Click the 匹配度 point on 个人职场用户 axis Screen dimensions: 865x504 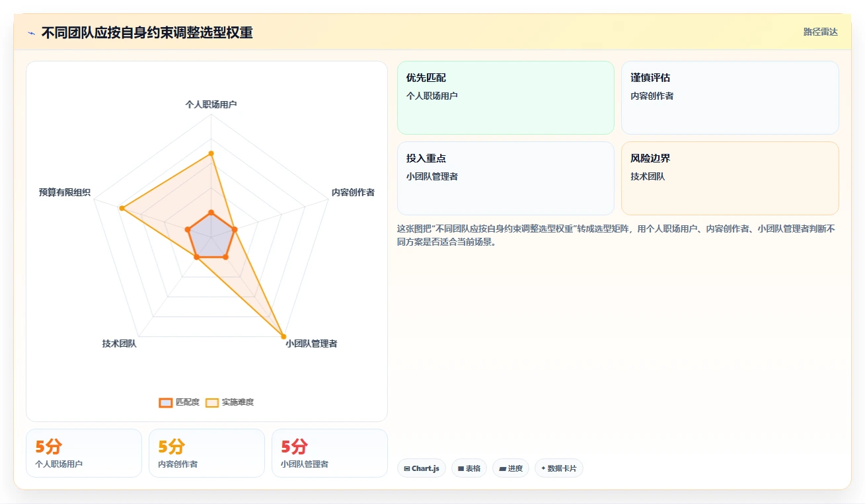click(x=211, y=213)
